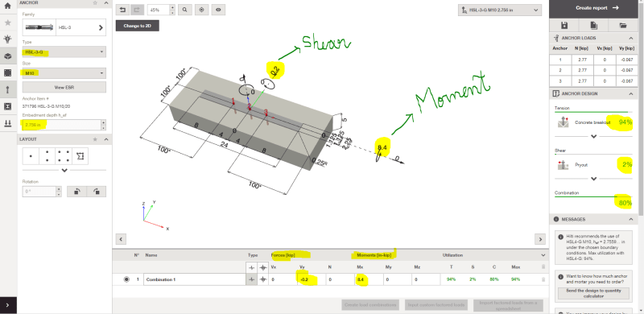Open the Size dropdown showing M10
The width and height of the screenshot is (644, 314).
pos(64,73)
